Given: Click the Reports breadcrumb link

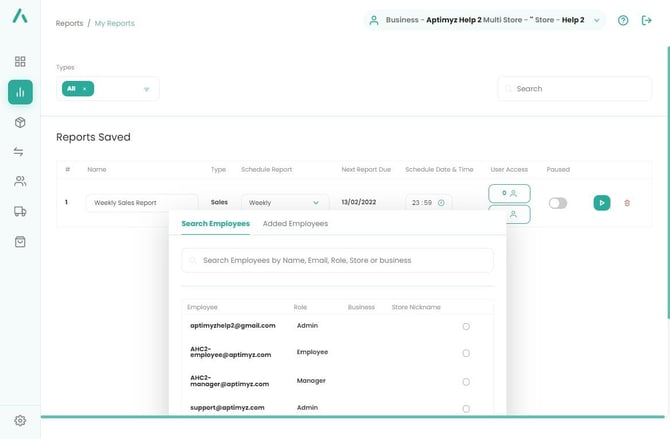Looking at the screenshot, I should click(x=69, y=23).
